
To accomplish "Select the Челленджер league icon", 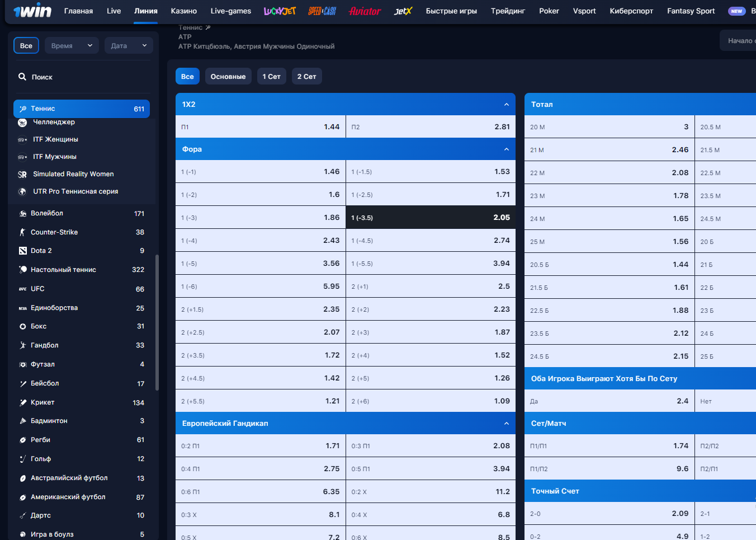I will [x=22, y=122].
